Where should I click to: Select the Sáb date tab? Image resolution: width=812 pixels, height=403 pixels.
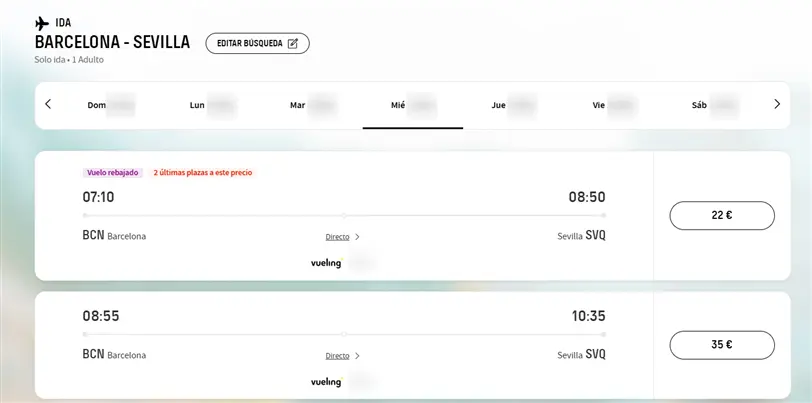(713, 104)
